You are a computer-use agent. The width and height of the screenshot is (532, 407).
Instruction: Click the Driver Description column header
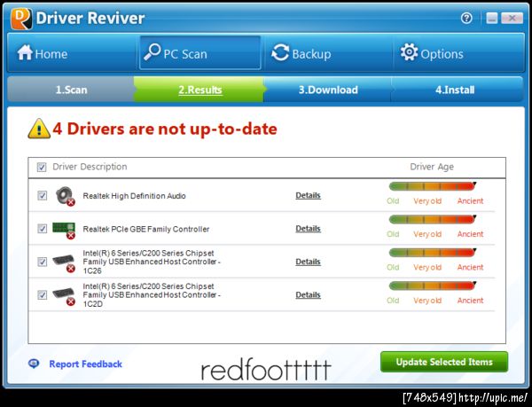click(90, 167)
